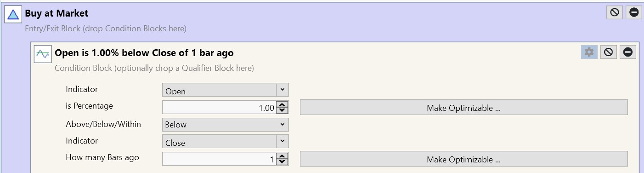Click the condition block wave icon
The height and width of the screenshot is (173, 644).
pyautogui.click(x=43, y=54)
